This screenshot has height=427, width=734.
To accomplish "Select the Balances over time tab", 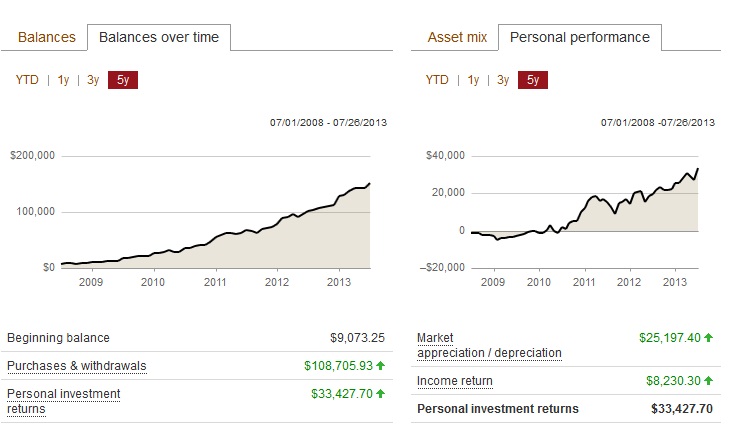I will coord(159,37).
